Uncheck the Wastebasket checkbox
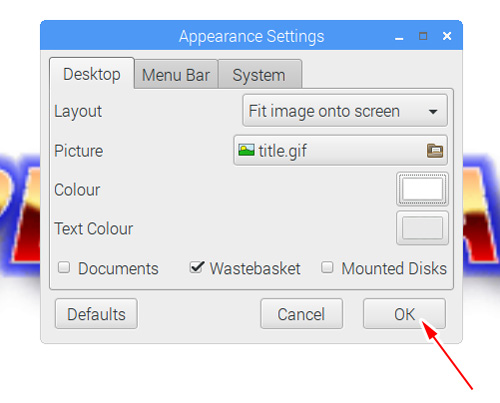Viewport: 500px width, 403px height. point(197,267)
